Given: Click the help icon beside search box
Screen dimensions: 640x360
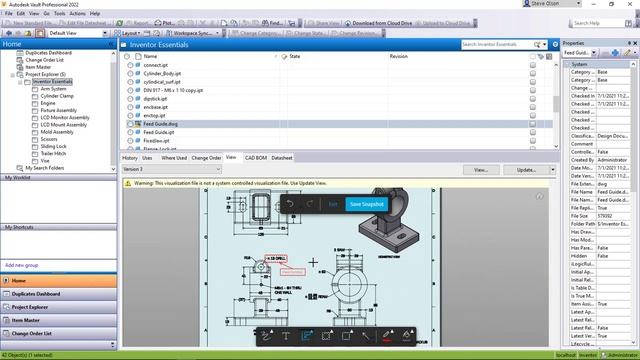Looking at the screenshot, I should coord(555,44).
